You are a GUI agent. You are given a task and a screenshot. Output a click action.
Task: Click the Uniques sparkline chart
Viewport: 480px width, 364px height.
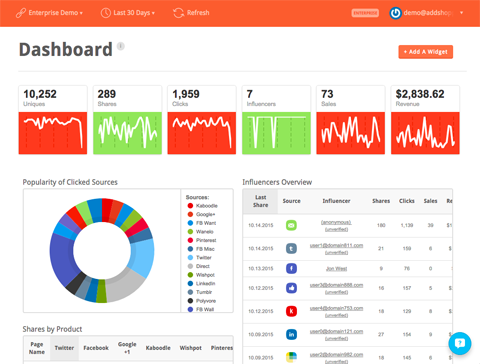(53, 133)
